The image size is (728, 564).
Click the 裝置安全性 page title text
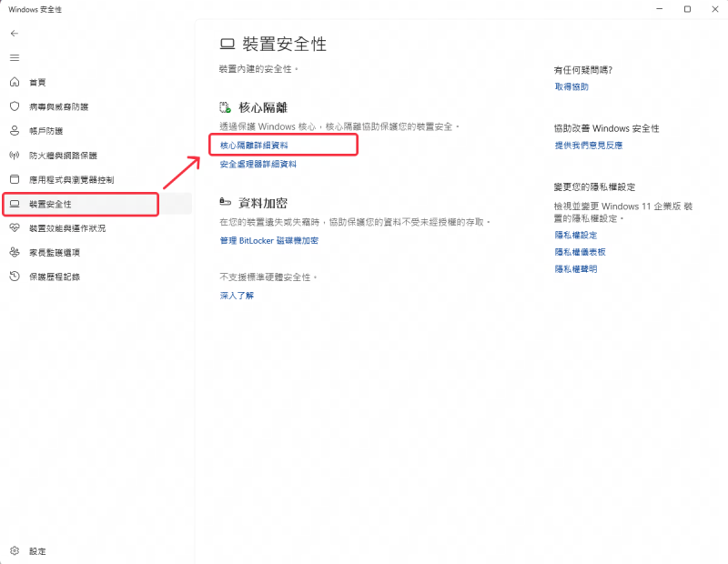(285, 44)
